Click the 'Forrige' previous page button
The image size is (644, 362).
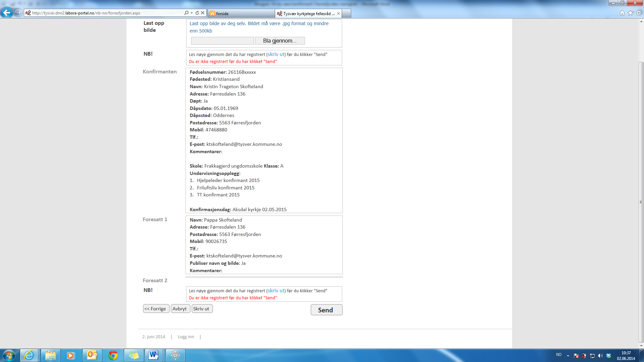156,308
